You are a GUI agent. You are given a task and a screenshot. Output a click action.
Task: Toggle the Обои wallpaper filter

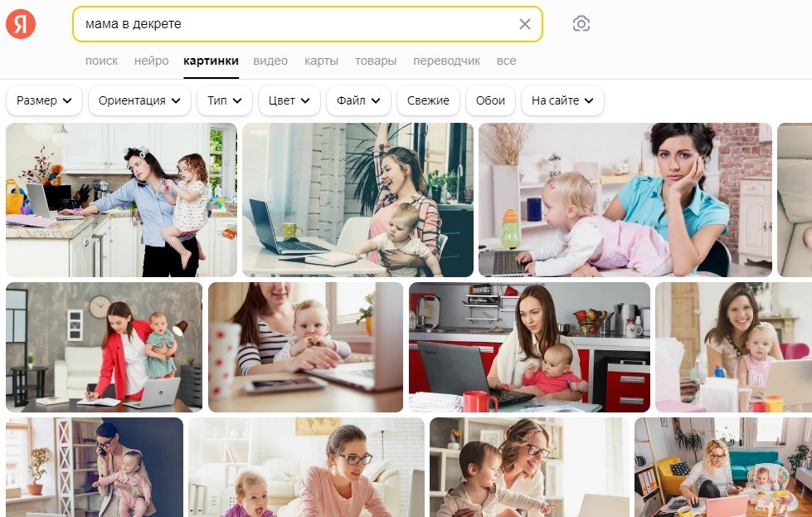[490, 100]
